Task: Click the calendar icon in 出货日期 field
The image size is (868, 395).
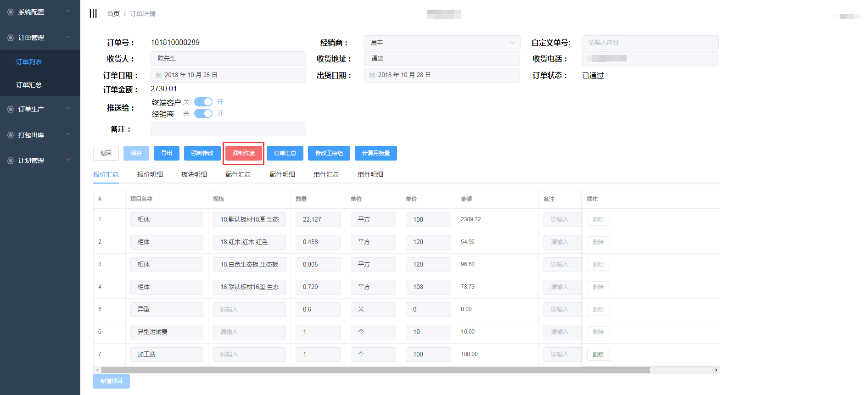Action: (372, 75)
